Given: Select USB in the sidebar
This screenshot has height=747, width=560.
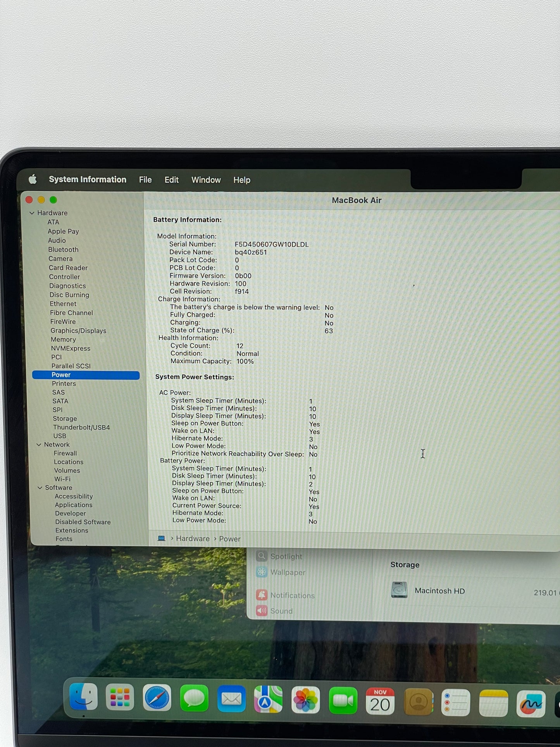Looking at the screenshot, I should click(60, 436).
